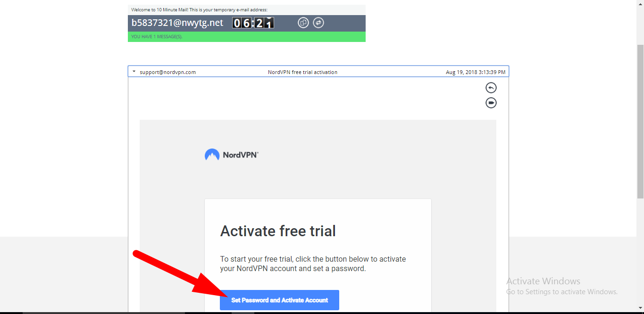Click the reply arrow icon
Screen dimensions: 644x314
click(491, 88)
